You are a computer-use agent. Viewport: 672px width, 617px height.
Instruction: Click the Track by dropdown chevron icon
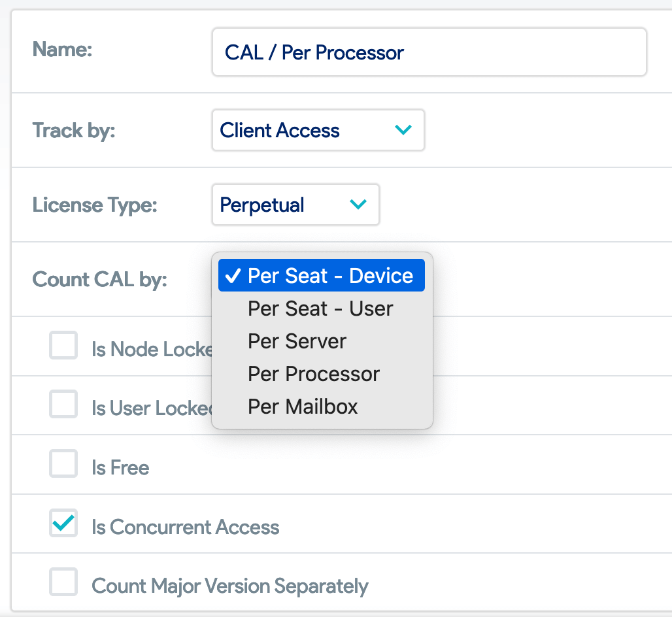click(403, 130)
